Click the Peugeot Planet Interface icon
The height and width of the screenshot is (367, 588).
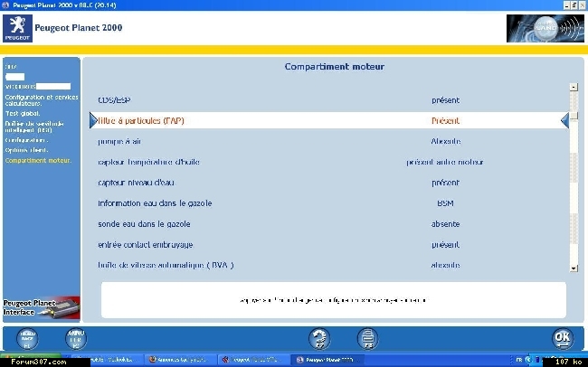click(42, 307)
